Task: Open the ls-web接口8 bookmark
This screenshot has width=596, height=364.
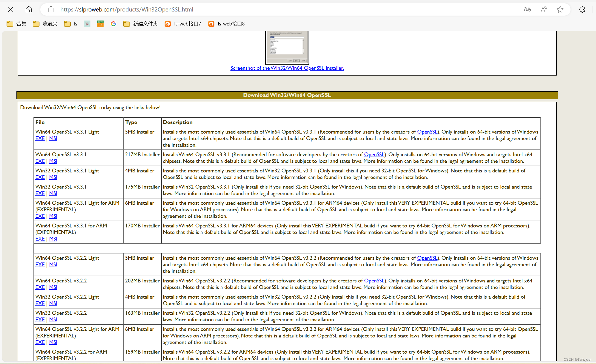Action: pyautogui.click(x=227, y=24)
